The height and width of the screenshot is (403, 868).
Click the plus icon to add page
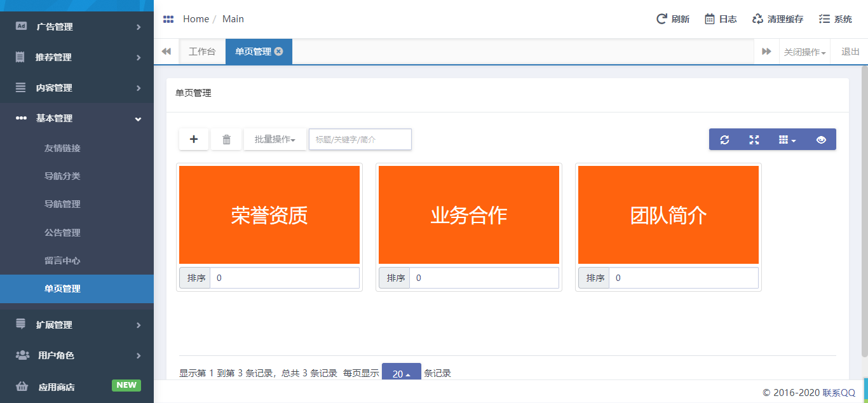[194, 139]
